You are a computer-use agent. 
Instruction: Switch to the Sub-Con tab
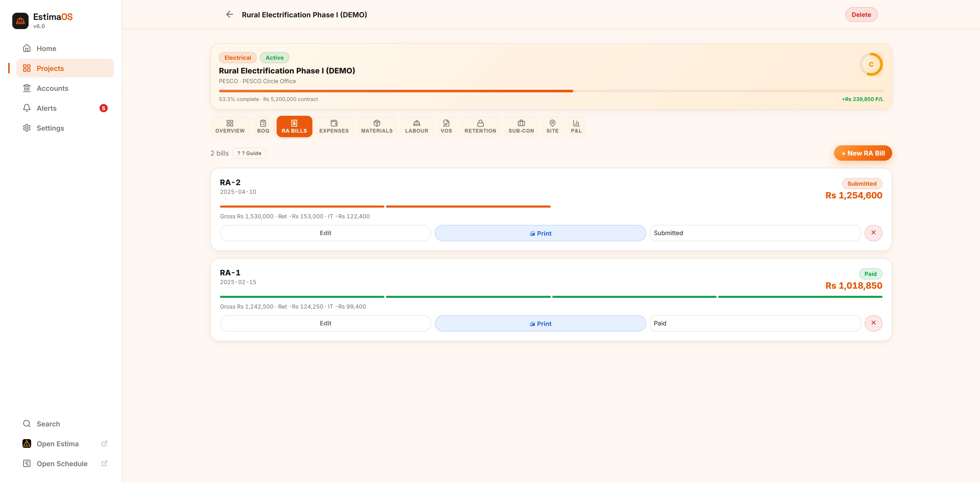521,126
